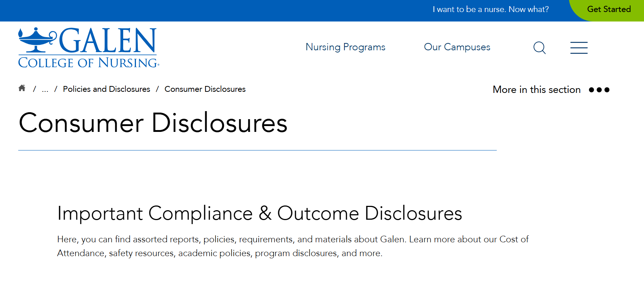Click the oil lamp logo emblem
This screenshot has height=282, width=644.
pyautogui.click(x=37, y=40)
